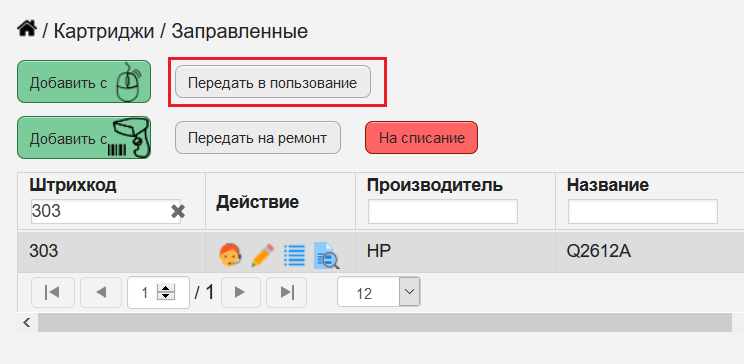Viewport: 744px width, 364px height.
Task: Click Передать в пользование button
Action: (273, 82)
